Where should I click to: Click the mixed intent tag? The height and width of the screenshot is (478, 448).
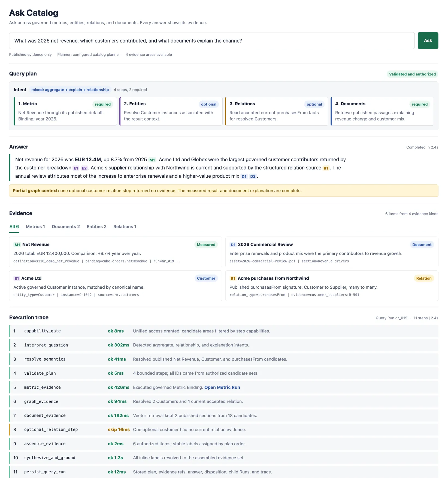tap(70, 90)
